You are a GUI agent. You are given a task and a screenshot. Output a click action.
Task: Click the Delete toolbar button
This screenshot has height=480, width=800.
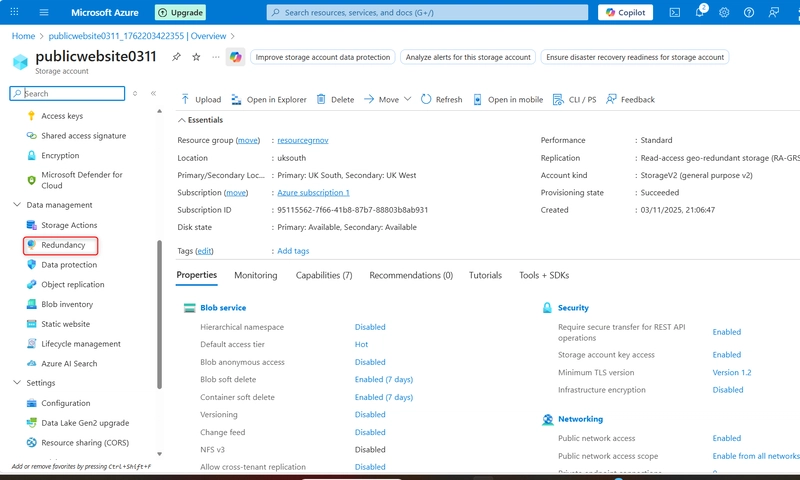(335, 100)
